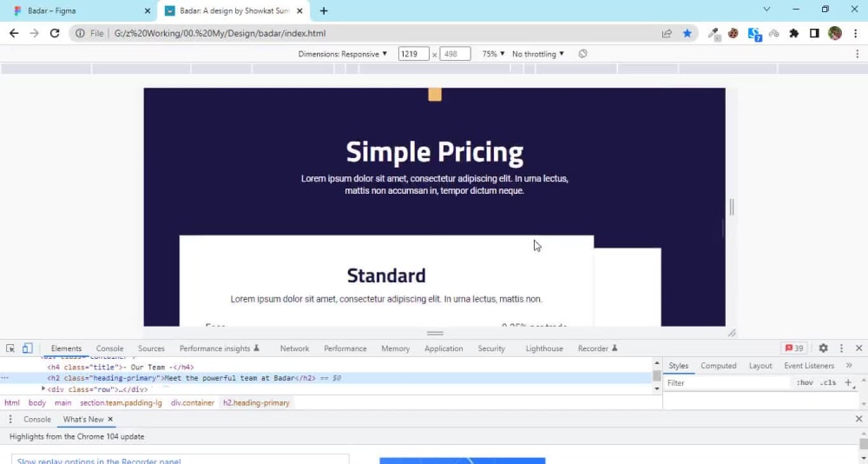
Task: Show more Styles pane tabs chevron
Action: (849, 365)
